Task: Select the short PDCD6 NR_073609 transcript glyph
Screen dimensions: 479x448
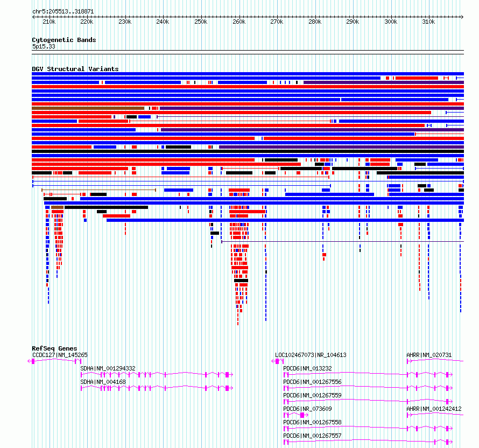Action: pyautogui.click(x=295, y=415)
